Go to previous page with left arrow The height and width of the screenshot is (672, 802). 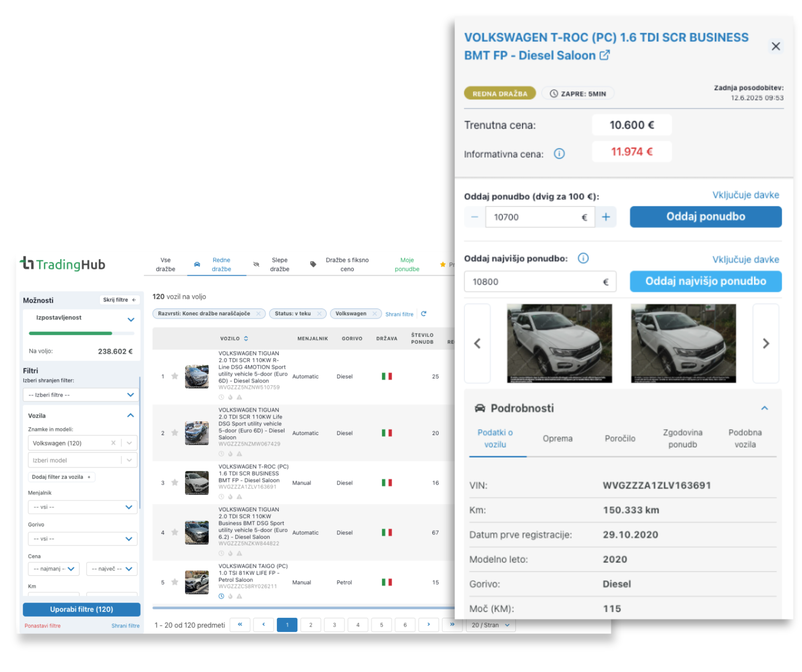click(x=264, y=625)
